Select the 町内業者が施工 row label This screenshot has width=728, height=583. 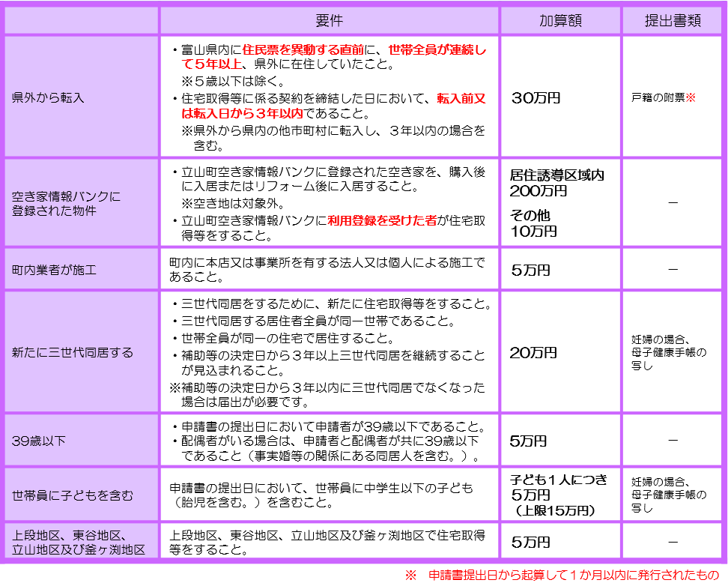click(x=55, y=268)
